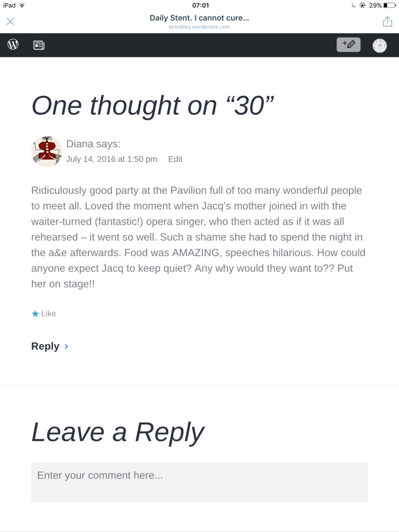Viewport: 399px width, 532px height.
Task: Open the account avatar in admin bar
Action: coord(380,45)
